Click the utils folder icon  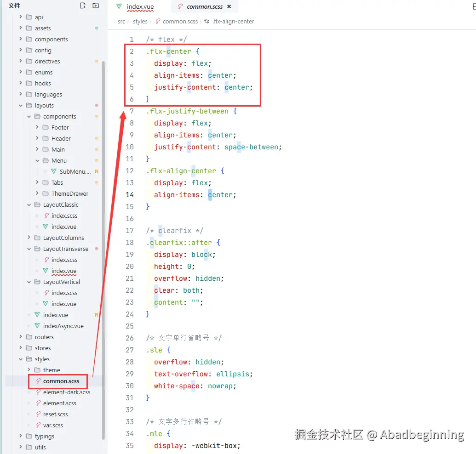point(29,447)
